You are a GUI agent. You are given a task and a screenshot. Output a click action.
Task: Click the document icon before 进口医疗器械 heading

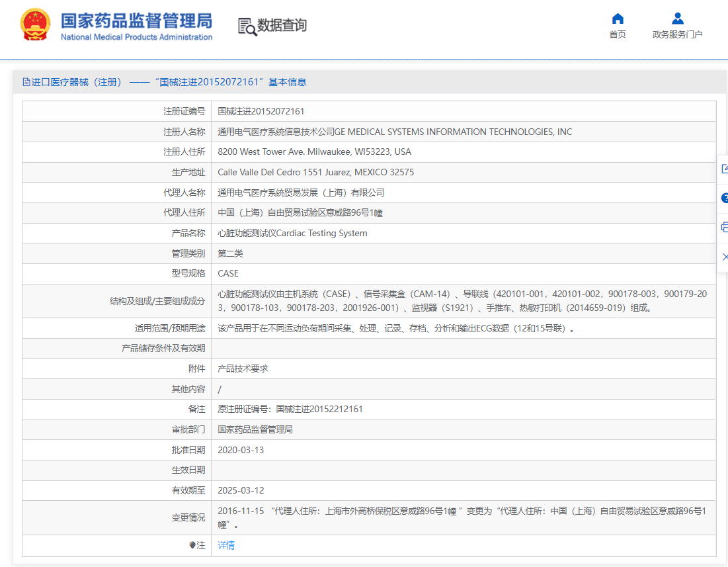26,82
